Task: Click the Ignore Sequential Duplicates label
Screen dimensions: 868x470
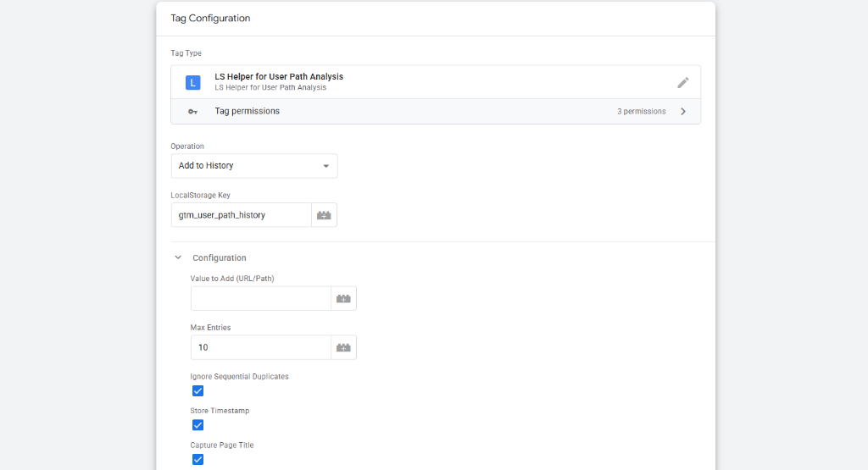Action: (240, 377)
